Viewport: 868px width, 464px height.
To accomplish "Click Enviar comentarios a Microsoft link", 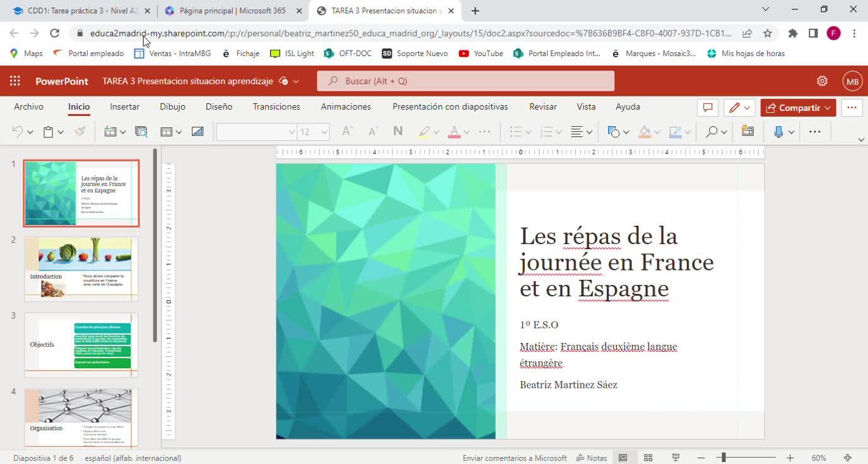I will pos(515,458).
